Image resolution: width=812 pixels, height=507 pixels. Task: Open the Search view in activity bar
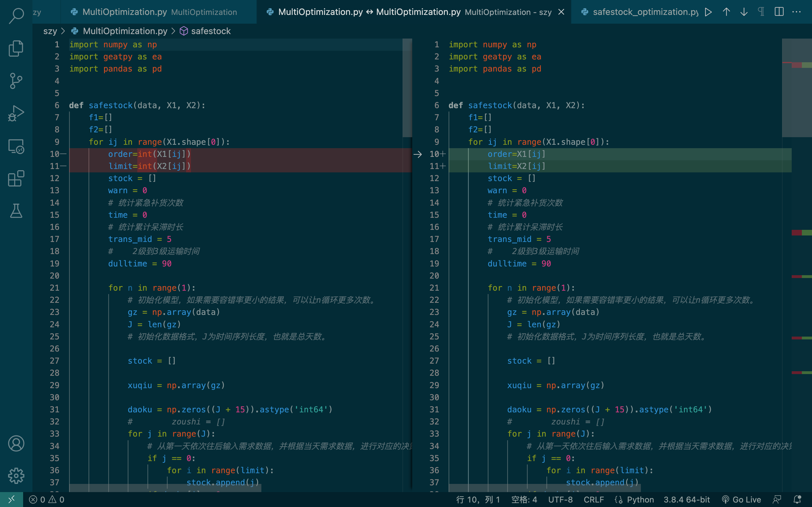coord(16,15)
